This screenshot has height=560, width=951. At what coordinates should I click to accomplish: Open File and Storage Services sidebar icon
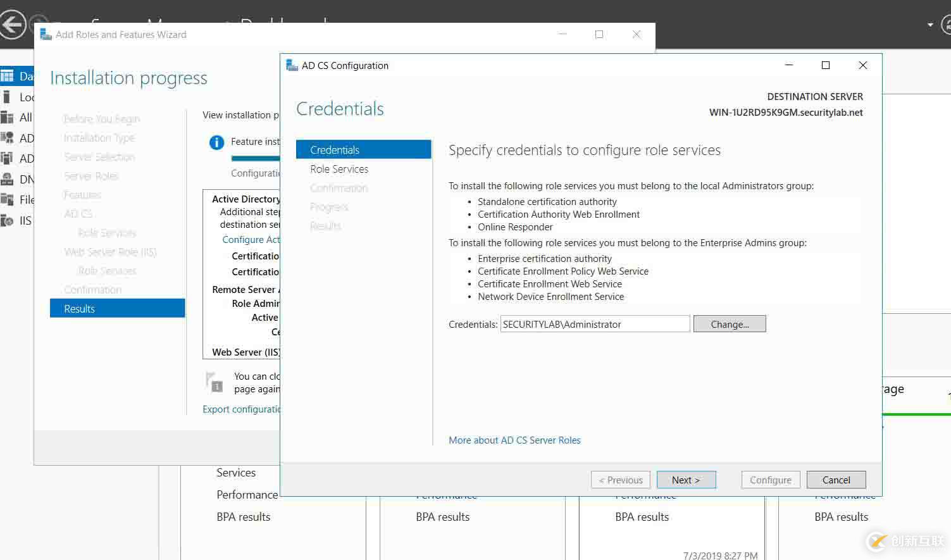(7, 199)
